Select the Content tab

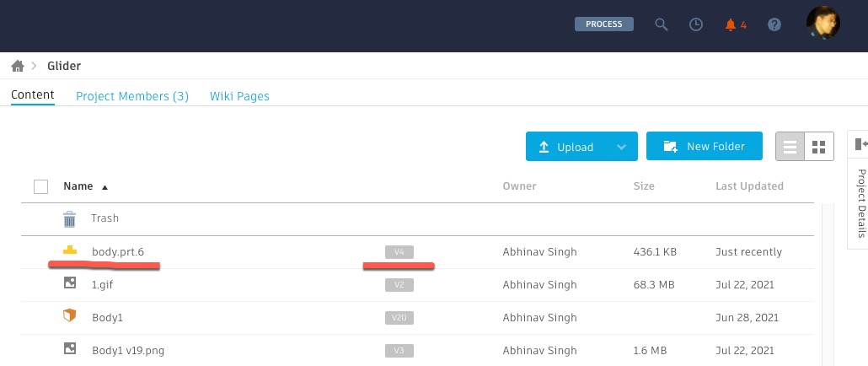pos(33,94)
